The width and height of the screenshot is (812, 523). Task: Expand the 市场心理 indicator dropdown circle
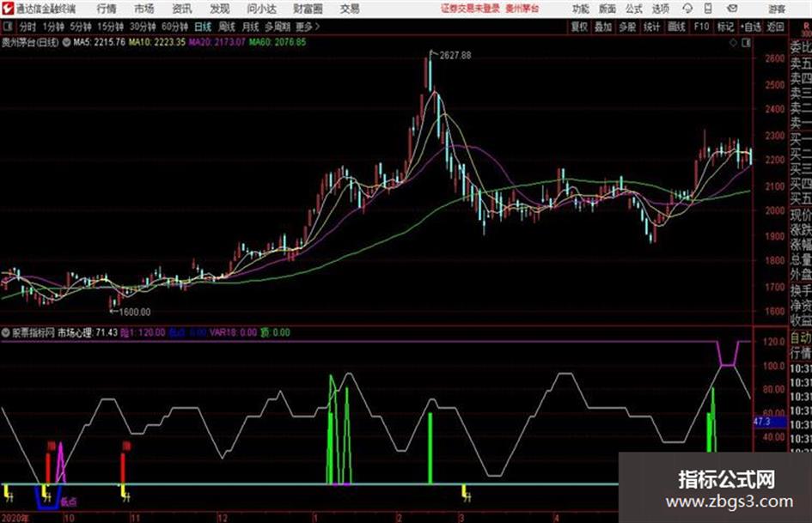click(6, 332)
